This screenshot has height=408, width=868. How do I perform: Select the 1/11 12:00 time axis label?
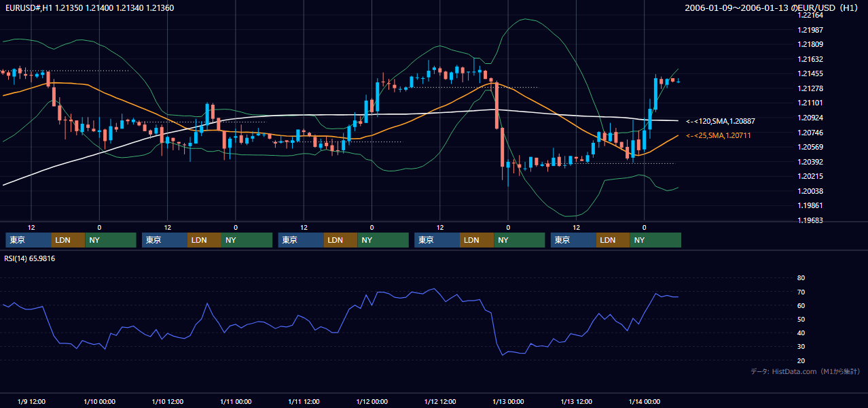click(x=304, y=401)
